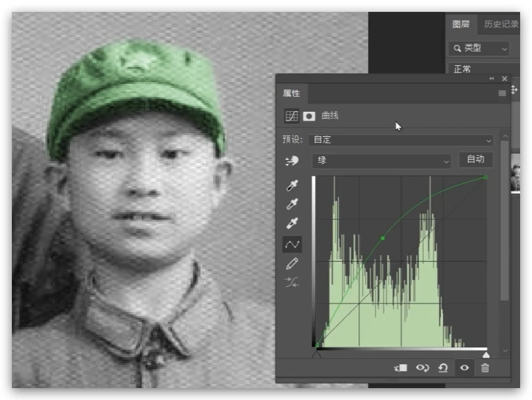Select the edit points curve tool
532x400 pixels.
click(292, 244)
